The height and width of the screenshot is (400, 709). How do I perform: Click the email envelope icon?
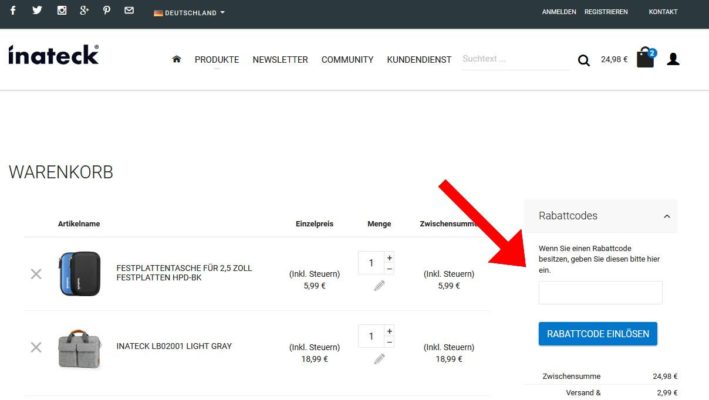129,10
